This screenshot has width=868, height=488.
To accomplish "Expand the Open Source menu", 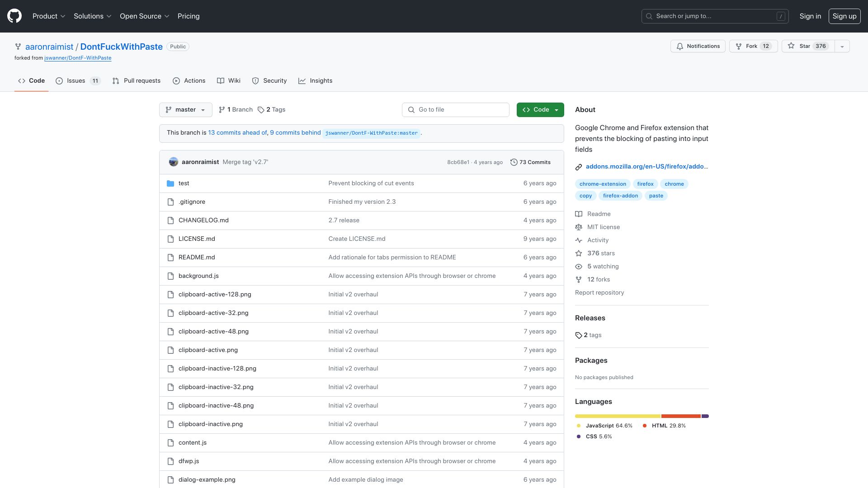I will pyautogui.click(x=145, y=16).
